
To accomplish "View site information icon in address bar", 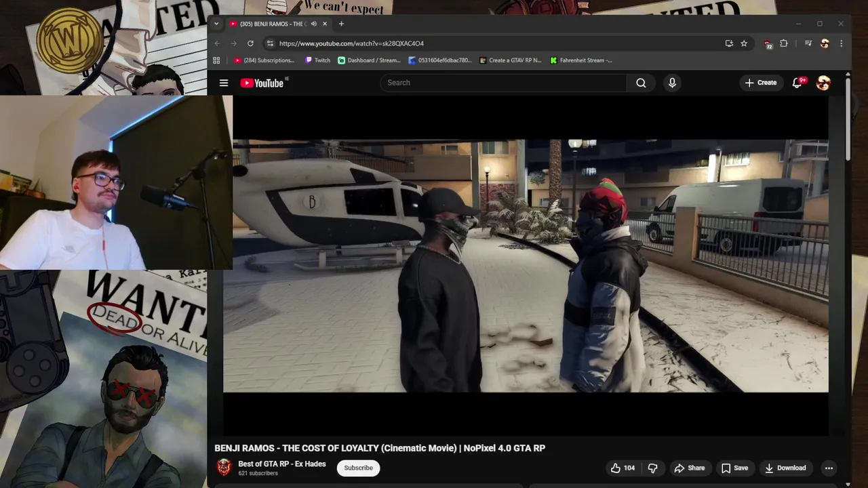I will 270,43.
